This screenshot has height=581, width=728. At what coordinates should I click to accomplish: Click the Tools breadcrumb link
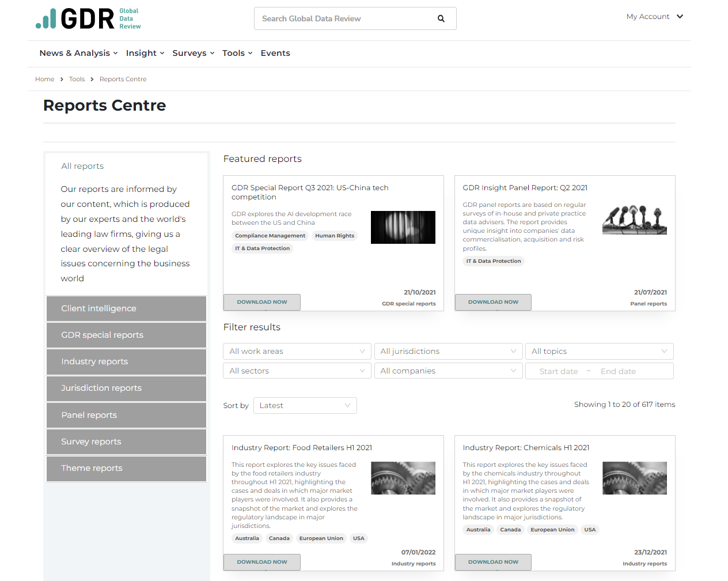click(77, 80)
